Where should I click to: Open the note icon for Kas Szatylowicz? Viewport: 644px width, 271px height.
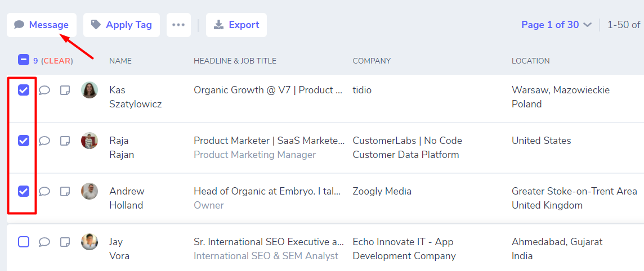click(65, 90)
